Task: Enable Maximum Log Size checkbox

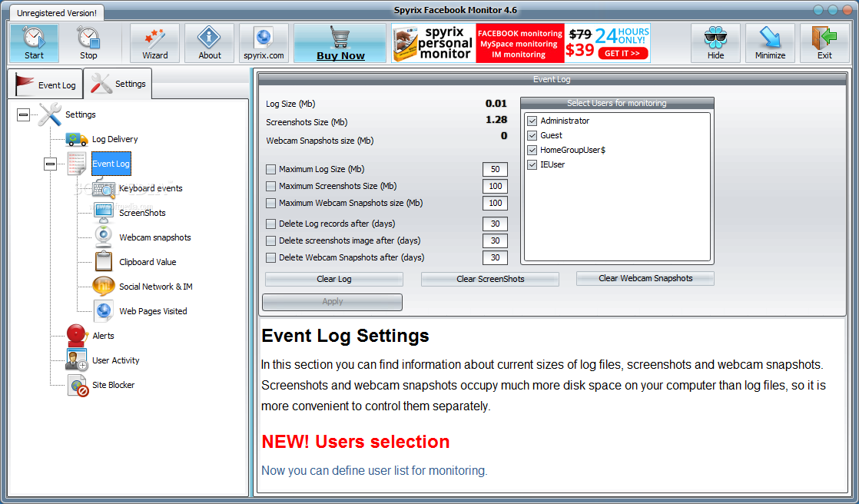Action: pos(270,169)
